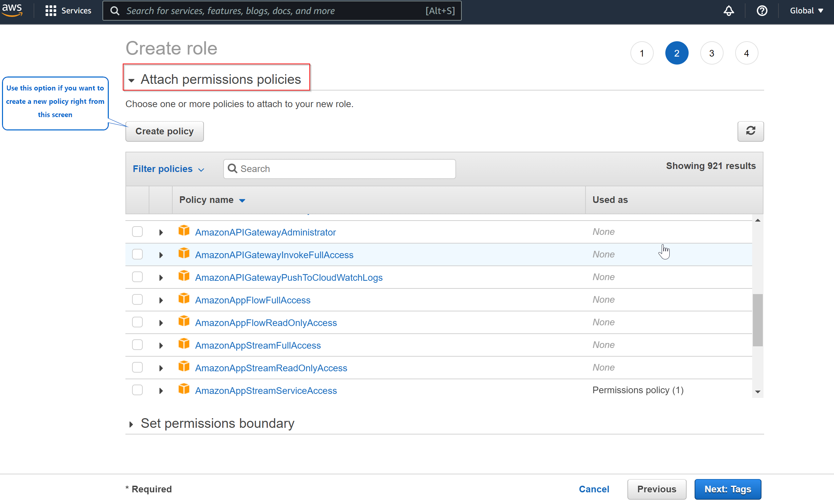
Task: Jump to wizard step 3
Action: tap(712, 53)
